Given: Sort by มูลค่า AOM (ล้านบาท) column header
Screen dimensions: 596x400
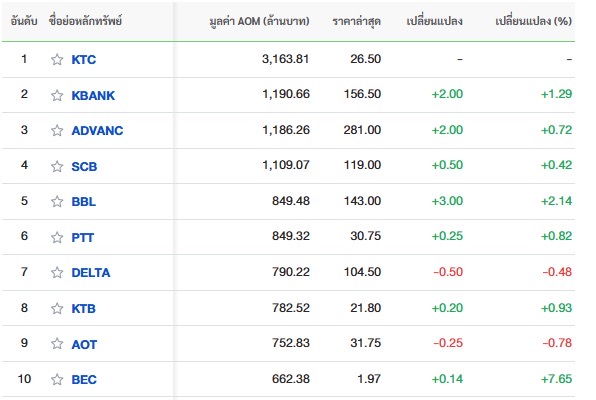Looking at the screenshot, I should pos(260,21).
